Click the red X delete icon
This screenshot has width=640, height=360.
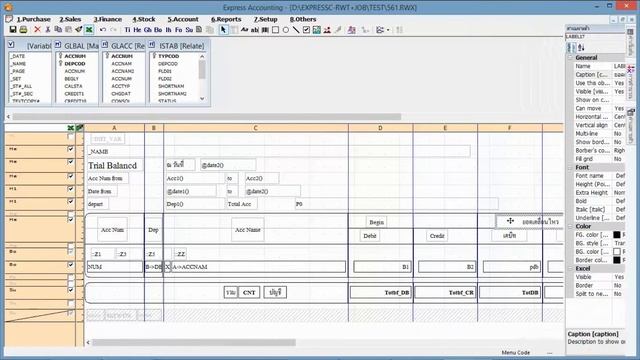pyautogui.click(x=37, y=30)
